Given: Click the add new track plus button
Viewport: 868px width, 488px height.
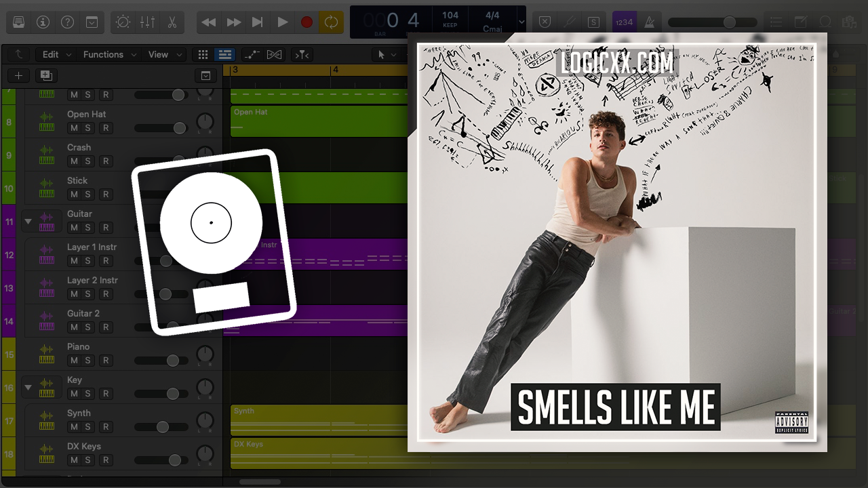Looking at the screenshot, I should tap(18, 75).
